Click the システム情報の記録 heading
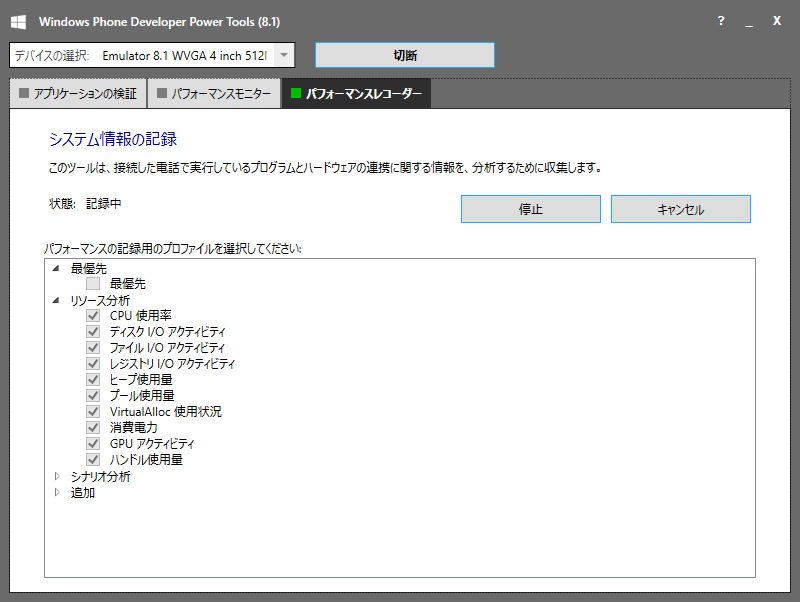 point(113,139)
